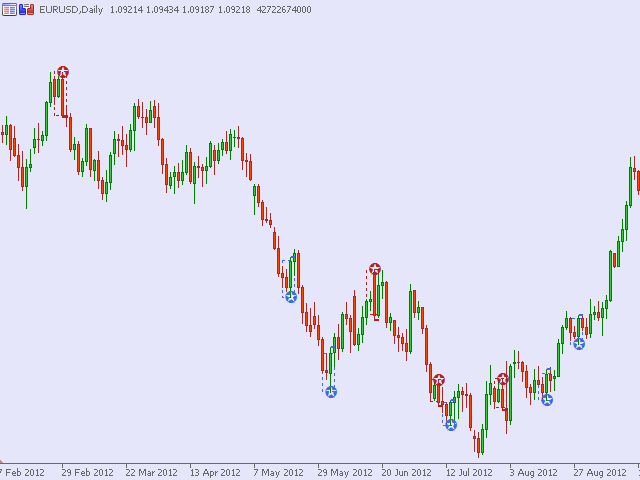Click the 29 May 2012 date label
The image size is (640, 480).
343,473
